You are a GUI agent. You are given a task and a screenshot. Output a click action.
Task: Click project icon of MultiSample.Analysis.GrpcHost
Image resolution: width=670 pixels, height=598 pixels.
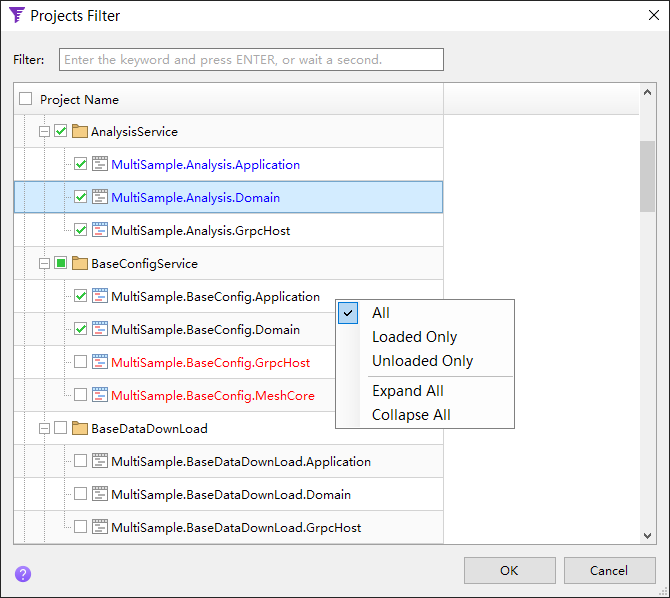tap(100, 231)
